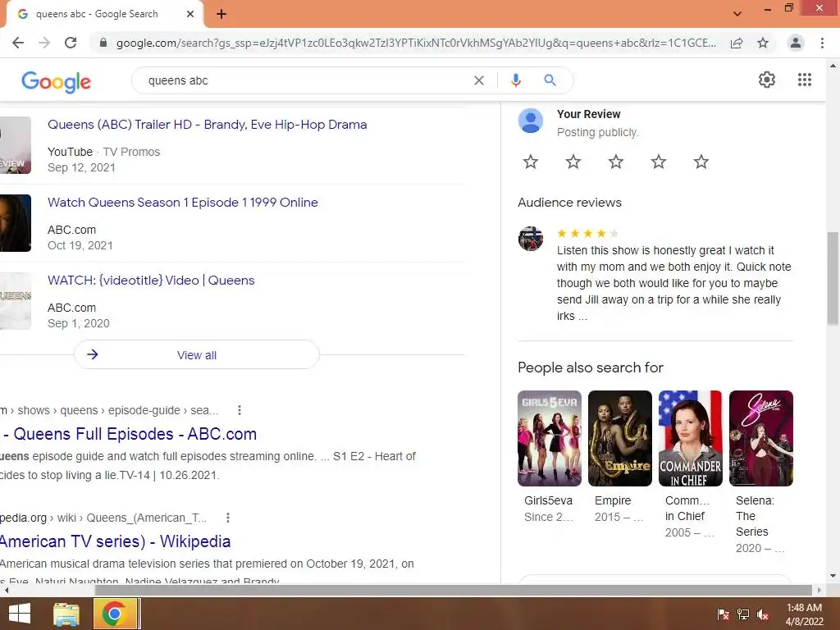840x630 pixels.
Task: Rate the show five stars
Action: [x=701, y=162]
